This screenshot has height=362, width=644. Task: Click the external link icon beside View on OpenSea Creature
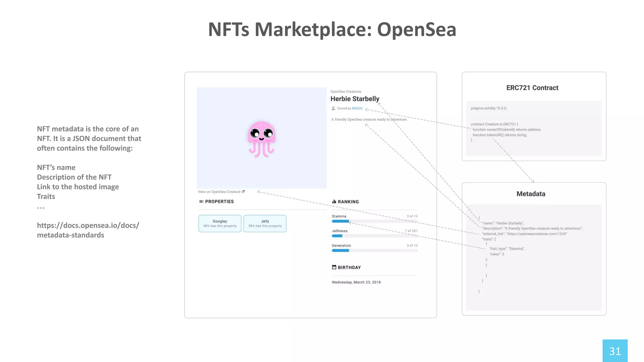tap(243, 191)
